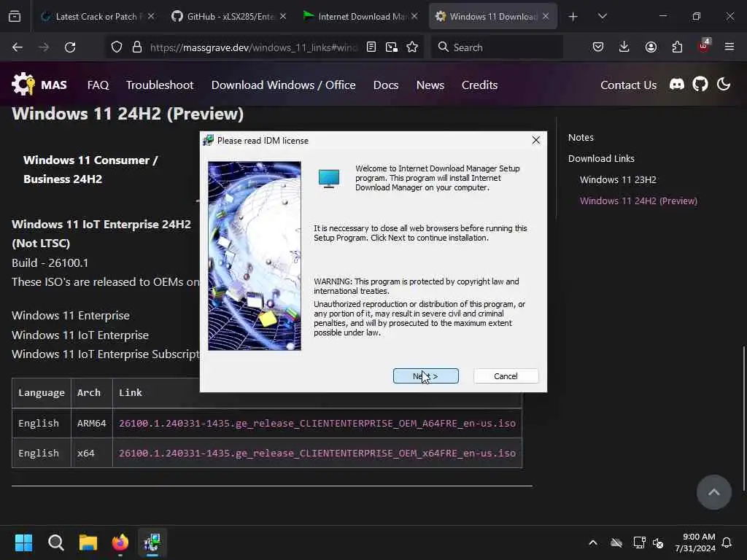
Task: Click the MAS gear logo
Action: [23, 85]
